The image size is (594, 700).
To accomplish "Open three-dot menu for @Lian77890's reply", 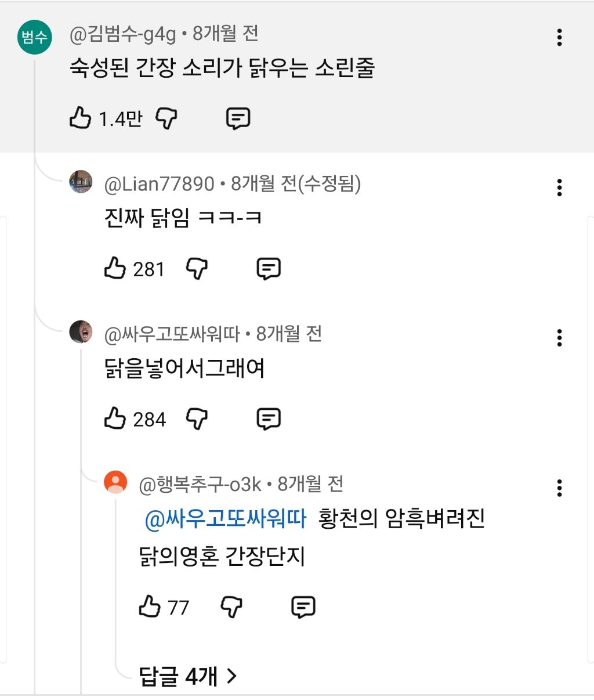I will coord(559,187).
